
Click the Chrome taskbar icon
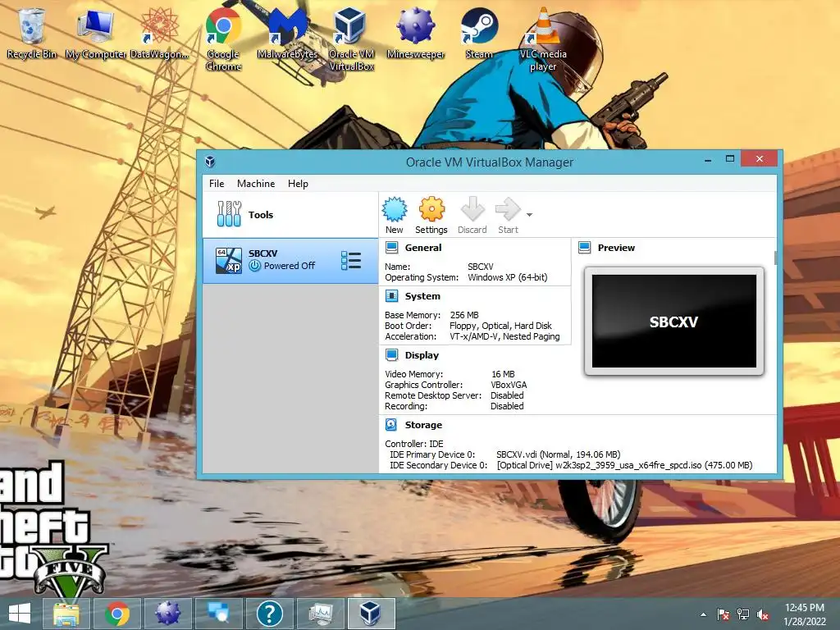click(117, 614)
